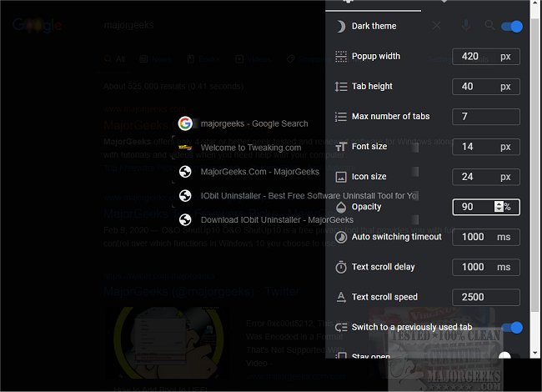The height and width of the screenshot is (392, 542).
Task: Click globe icon beside MajorGeeks.Com - MajorGeeks
Action: tap(185, 172)
